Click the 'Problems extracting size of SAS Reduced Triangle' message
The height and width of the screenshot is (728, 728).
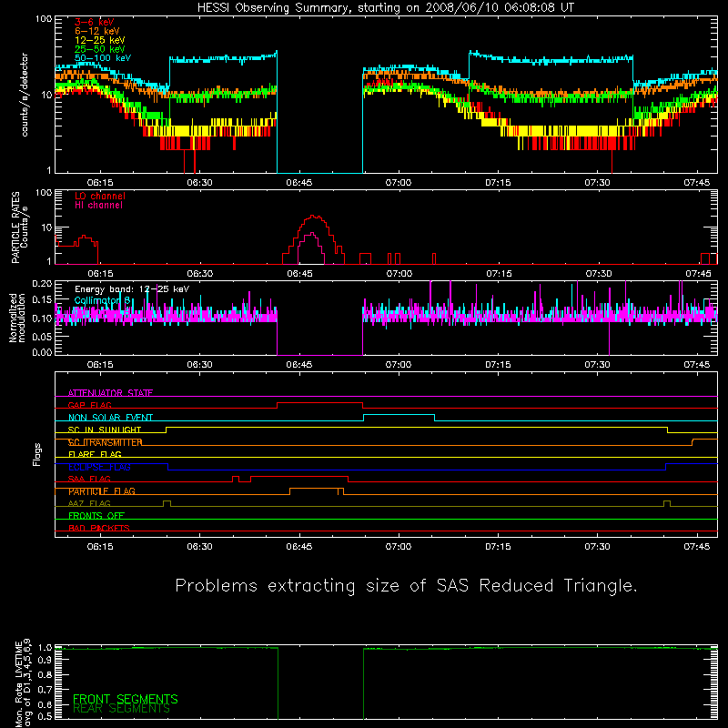pos(406,586)
